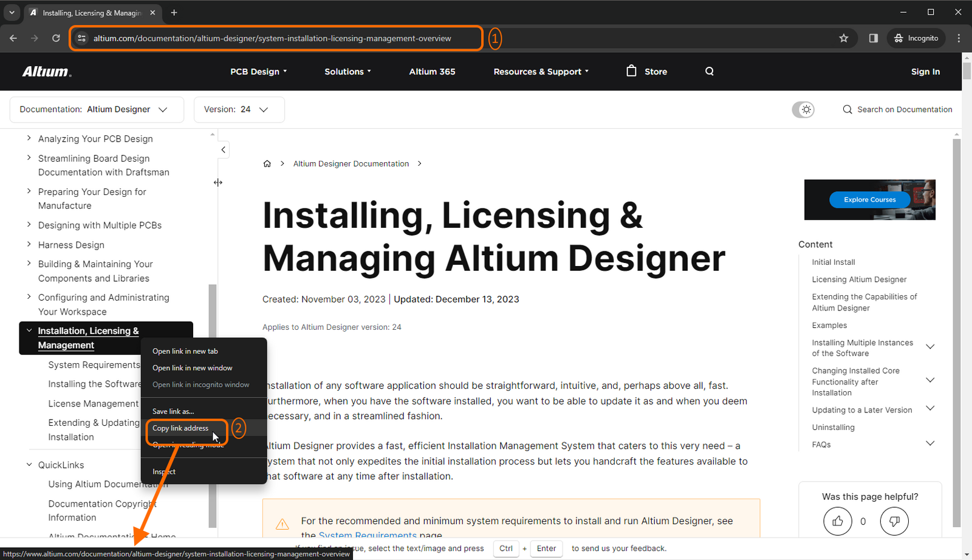Open Altium Designer Documentation breadcrumb

[351, 164]
